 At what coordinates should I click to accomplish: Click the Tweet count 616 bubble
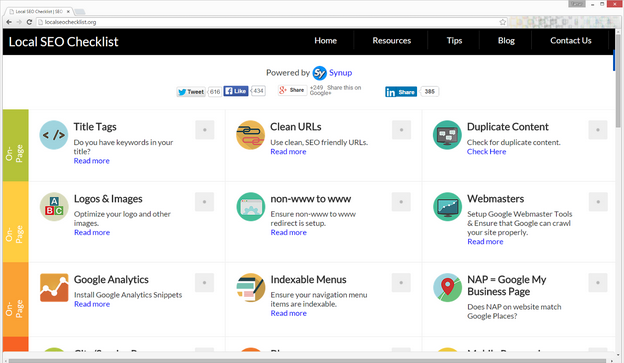click(x=215, y=92)
